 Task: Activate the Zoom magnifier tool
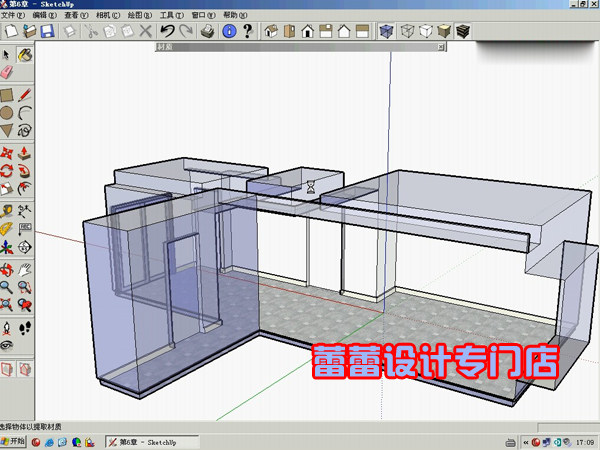point(7,287)
